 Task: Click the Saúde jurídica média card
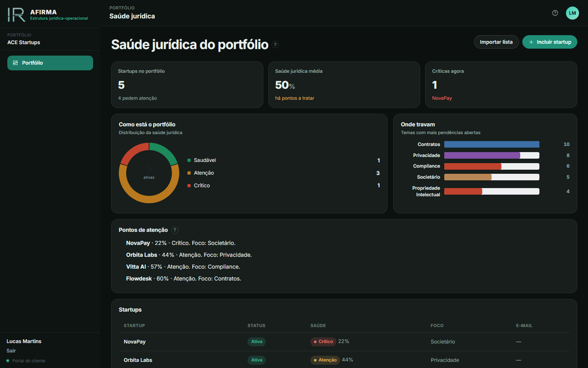point(344,85)
